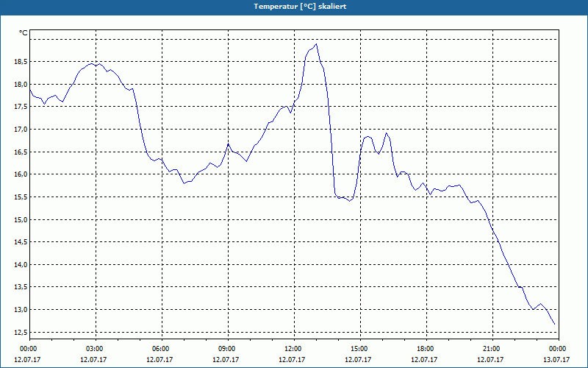Click the 18,0 y-axis label
Viewport: 588px width, 368px height.
coord(21,84)
